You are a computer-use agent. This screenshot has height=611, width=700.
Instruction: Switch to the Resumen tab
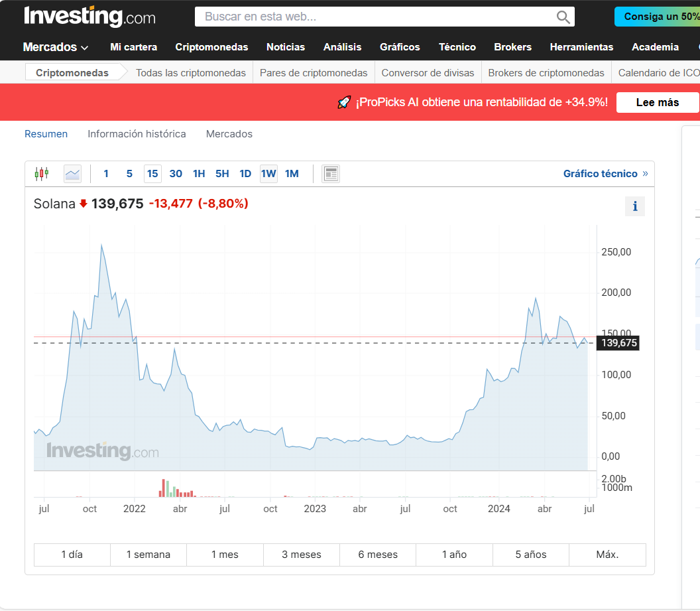46,134
